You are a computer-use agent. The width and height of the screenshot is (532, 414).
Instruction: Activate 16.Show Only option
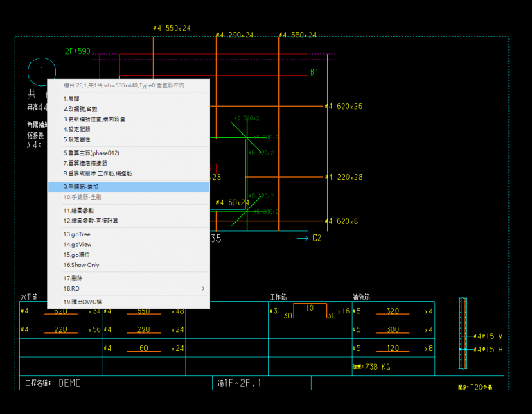click(x=129, y=265)
